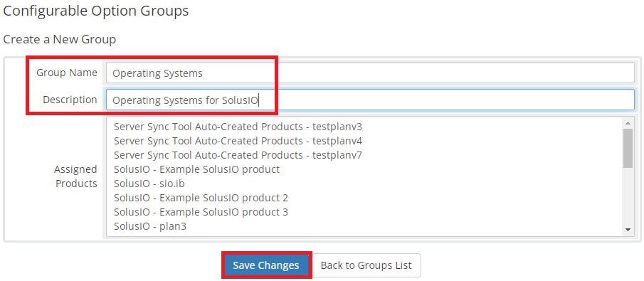Focus the Group Name input field
This screenshot has height=281, width=644.
click(370, 73)
